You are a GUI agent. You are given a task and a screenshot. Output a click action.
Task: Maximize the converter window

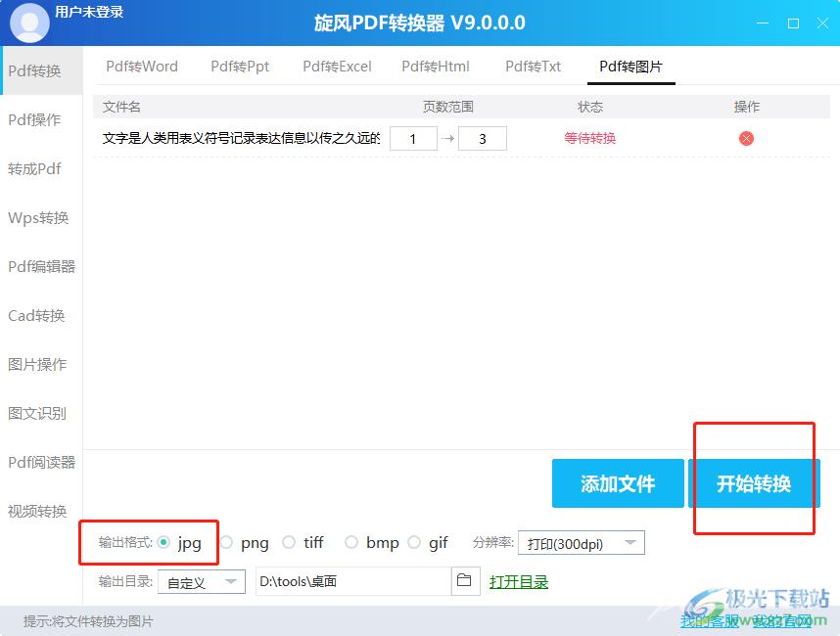pyautogui.click(x=793, y=23)
